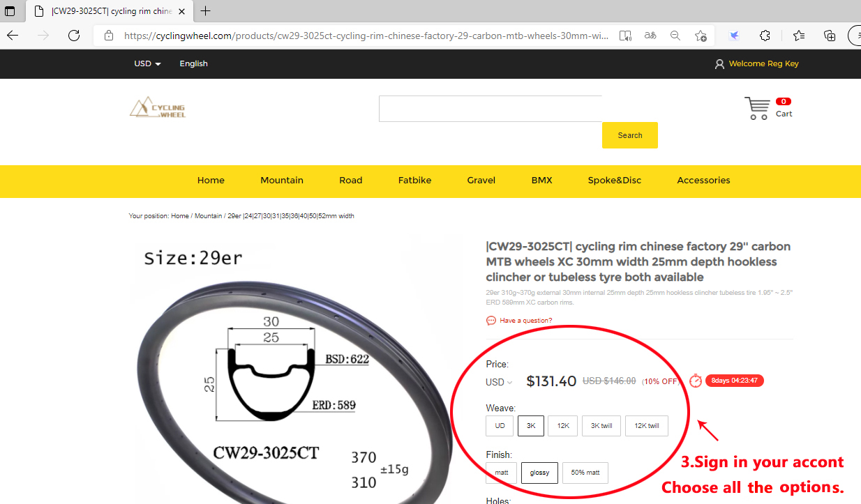Click the browser back arrow
Viewport: 861px width, 504px height.
point(13,36)
